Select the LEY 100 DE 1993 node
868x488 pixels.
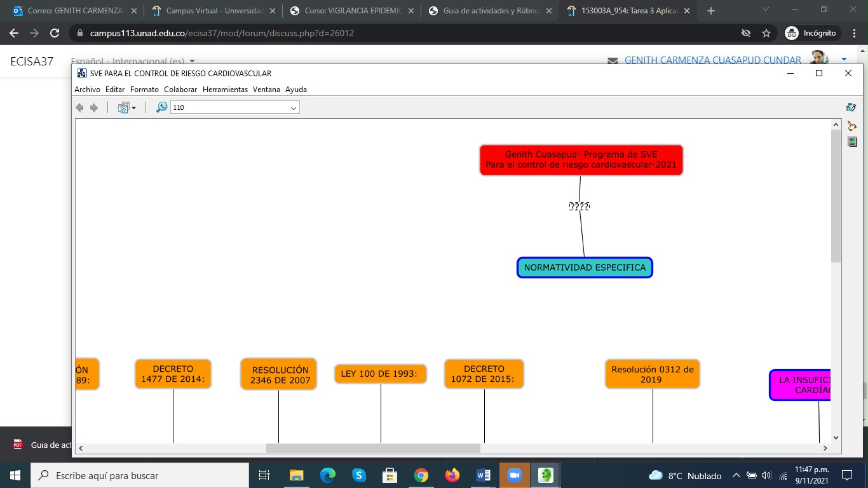pos(380,374)
